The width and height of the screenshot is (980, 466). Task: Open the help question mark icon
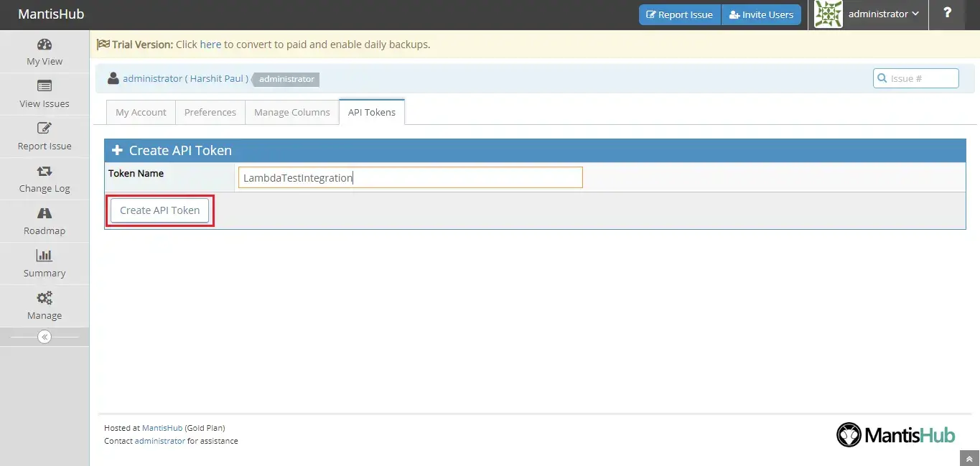click(x=947, y=14)
